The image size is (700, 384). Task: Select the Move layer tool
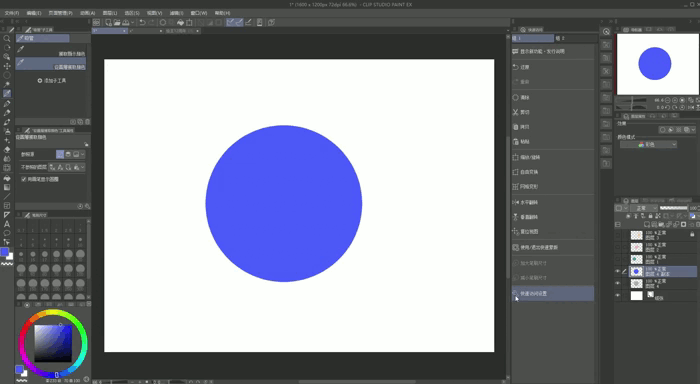tap(7, 66)
